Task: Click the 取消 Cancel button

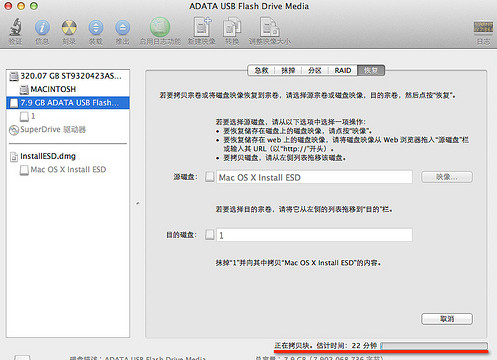Action: click(447, 319)
